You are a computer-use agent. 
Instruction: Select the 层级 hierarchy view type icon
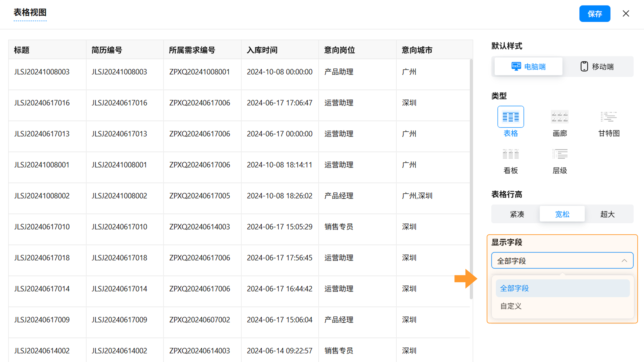559,154
